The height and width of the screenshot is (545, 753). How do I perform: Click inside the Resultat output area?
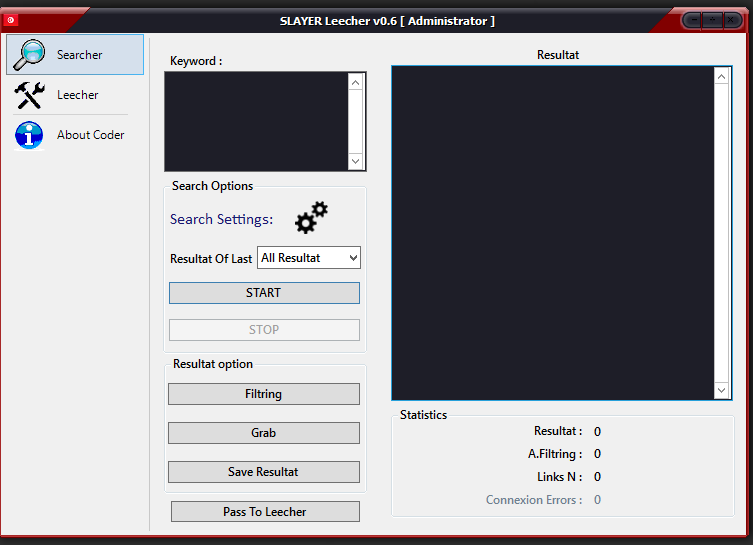[552, 232]
